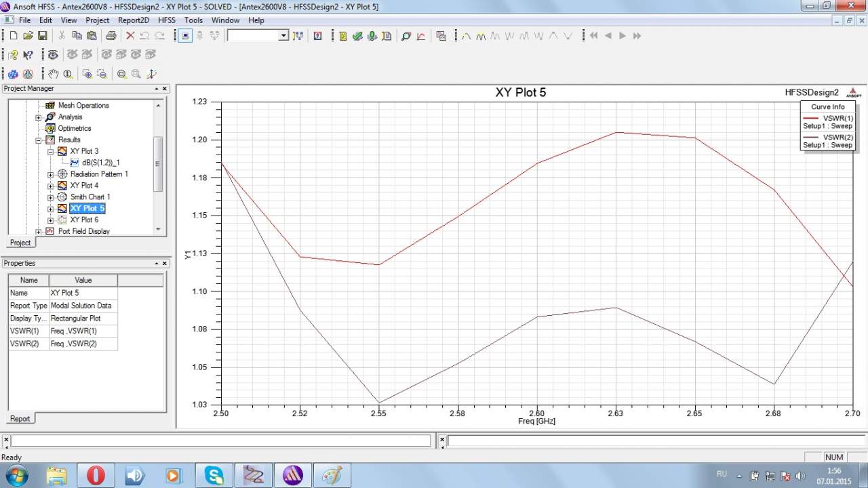The height and width of the screenshot is (488, 868).
Task: Select XY Plot 4 in project tree
Action: click(84, 185)
